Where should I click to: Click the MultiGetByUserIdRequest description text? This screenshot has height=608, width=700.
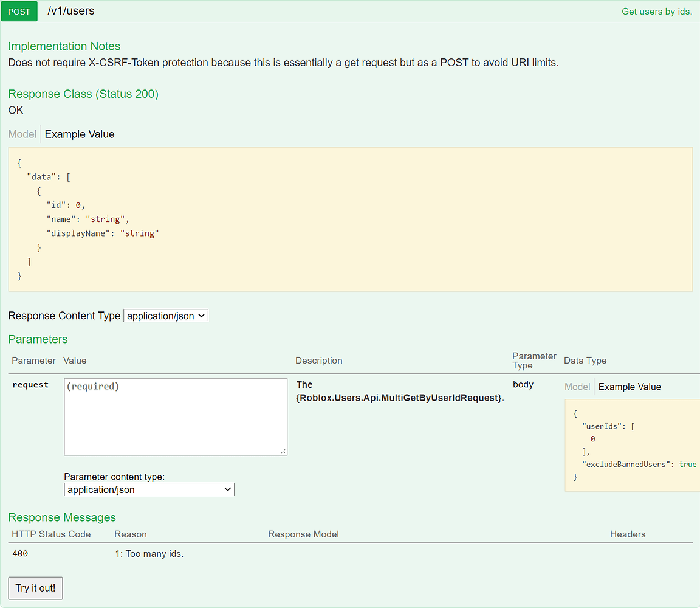pyautogui.click(x=400, y=392)
